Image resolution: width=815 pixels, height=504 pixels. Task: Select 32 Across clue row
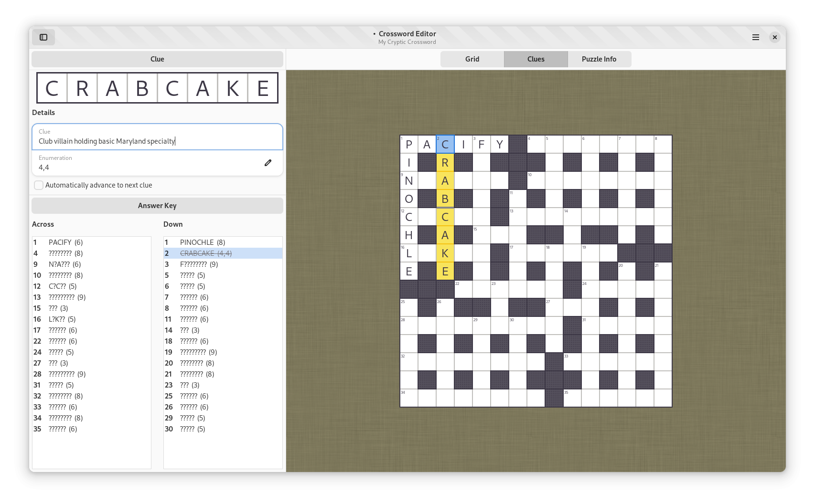(x=92, y=396)
